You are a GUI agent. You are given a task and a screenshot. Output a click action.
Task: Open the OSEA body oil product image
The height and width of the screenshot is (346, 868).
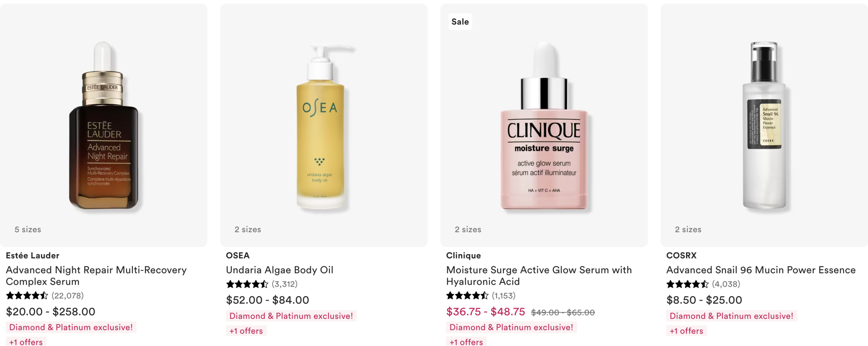pyautogui.click(x=324, y=125)
